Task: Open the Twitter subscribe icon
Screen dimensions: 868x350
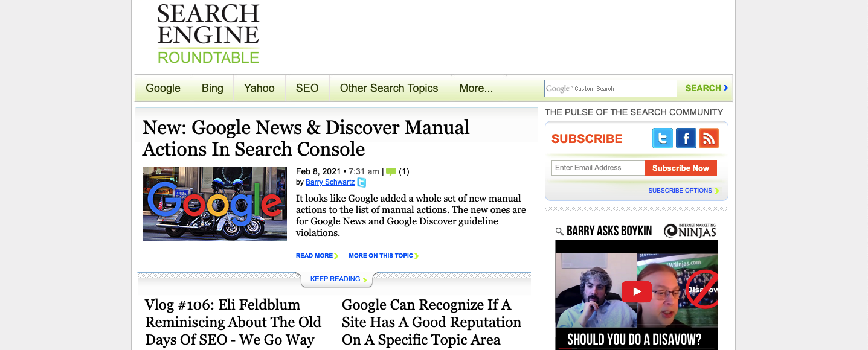Action: 663,138
